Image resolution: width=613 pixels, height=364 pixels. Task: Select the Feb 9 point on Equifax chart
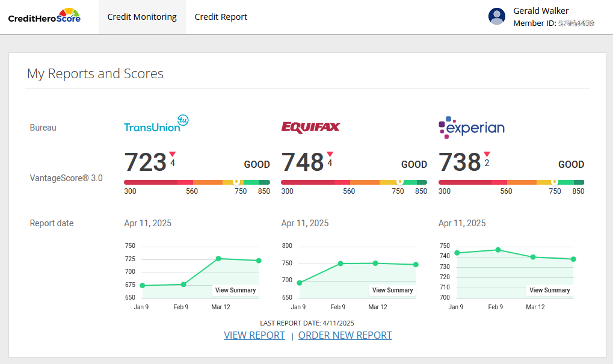[340, 264]
